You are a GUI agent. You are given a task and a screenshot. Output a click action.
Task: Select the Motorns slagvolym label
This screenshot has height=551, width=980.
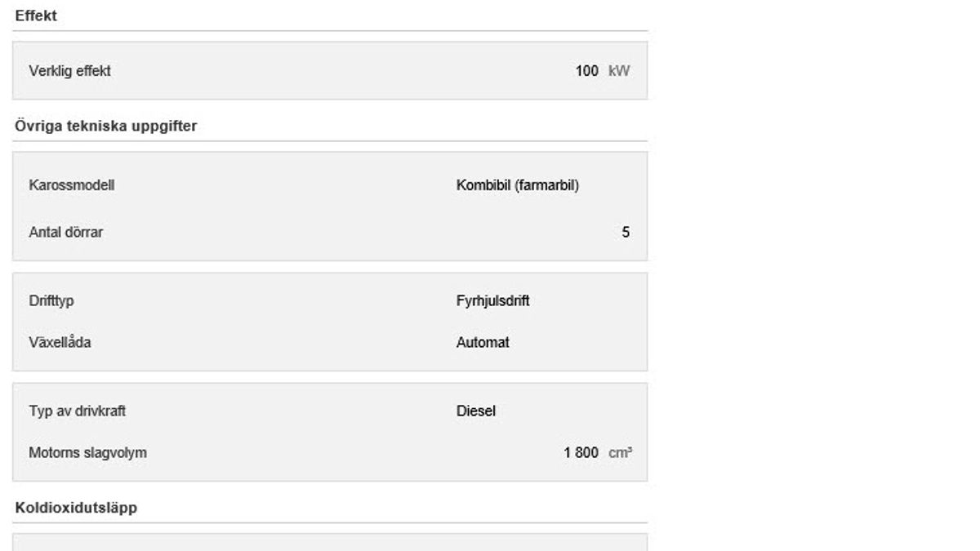tap(87, 452)
